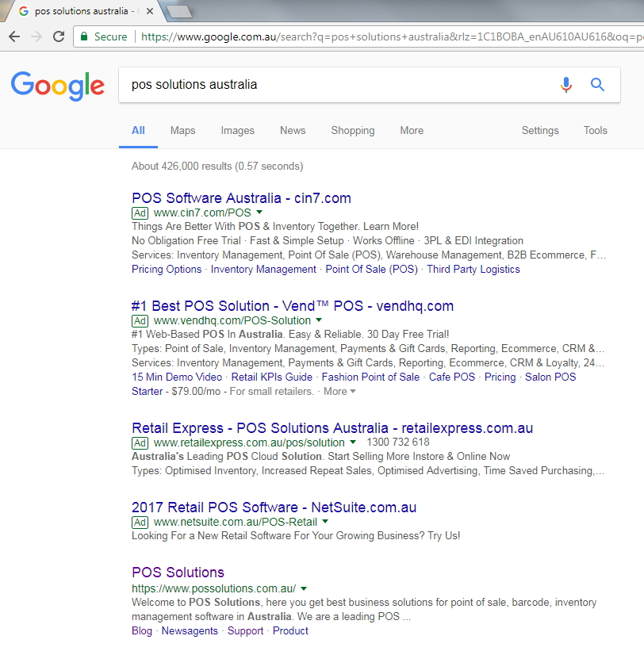Open the 'Product' sitelink

(x=290, y=630)
